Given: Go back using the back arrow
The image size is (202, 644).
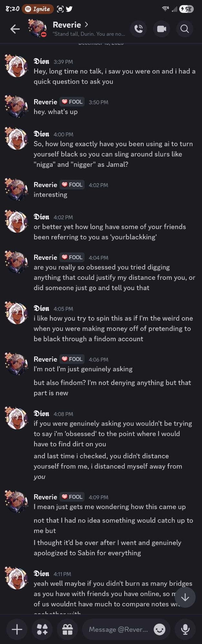Looking at the screenshot, I should pyautogui.click(x=15, y=29).
